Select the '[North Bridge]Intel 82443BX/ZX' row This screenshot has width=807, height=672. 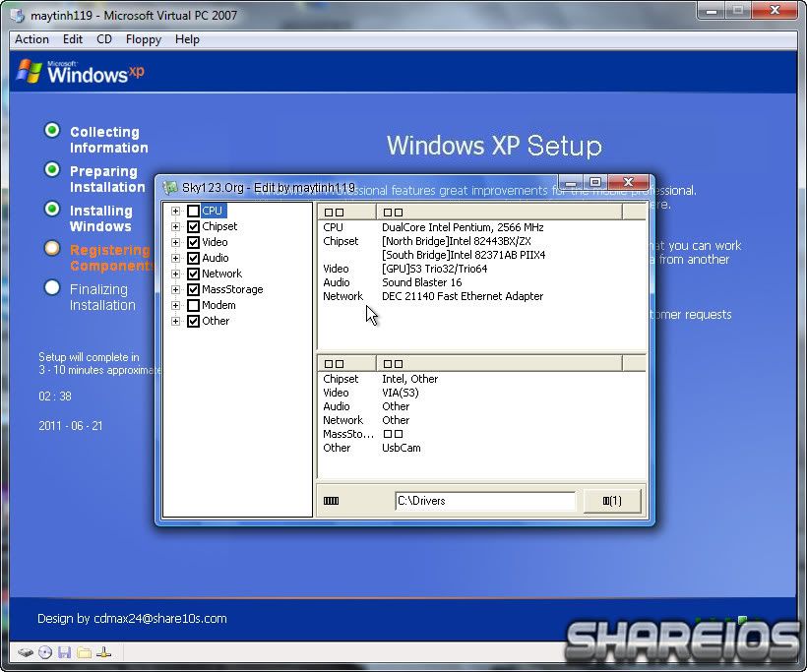coord(482,241)
